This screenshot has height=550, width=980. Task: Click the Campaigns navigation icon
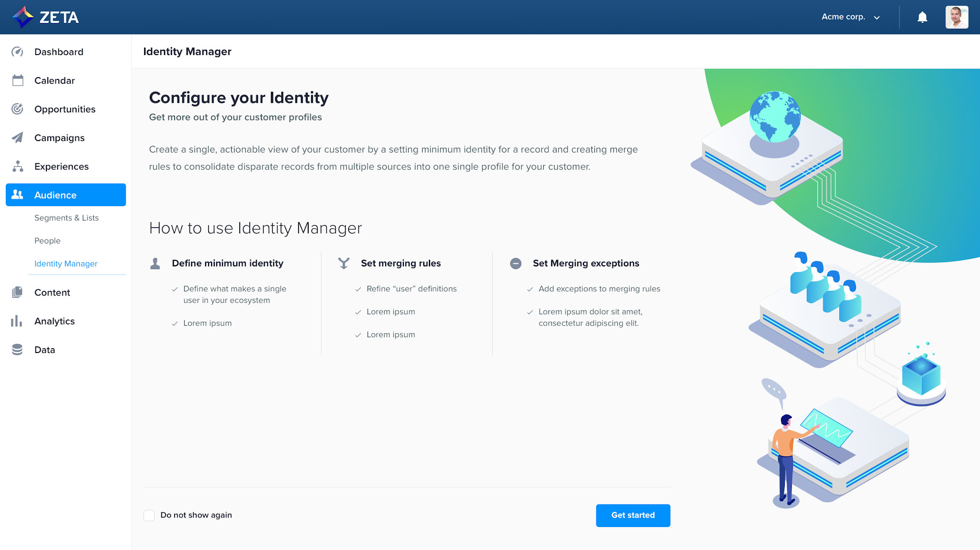(18, 138)
